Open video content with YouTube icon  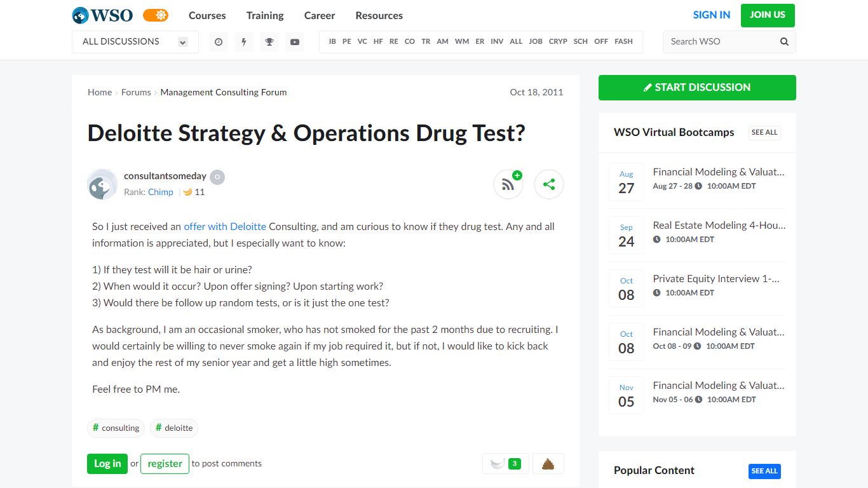point(295,42)
